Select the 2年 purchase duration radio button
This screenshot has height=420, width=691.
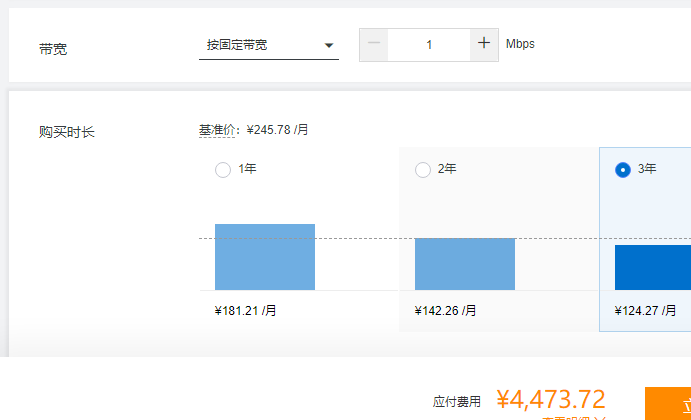pos(423,170)
